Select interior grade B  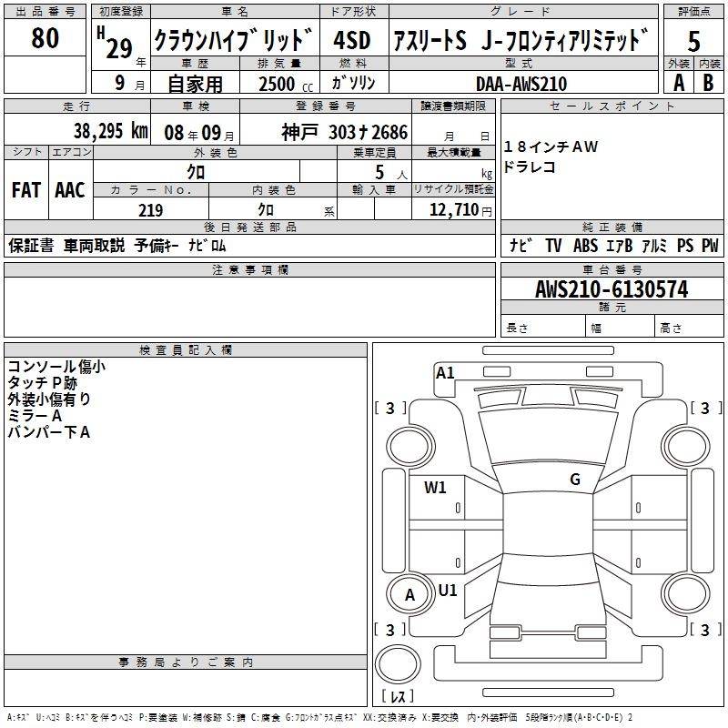(x=708, y=83)
